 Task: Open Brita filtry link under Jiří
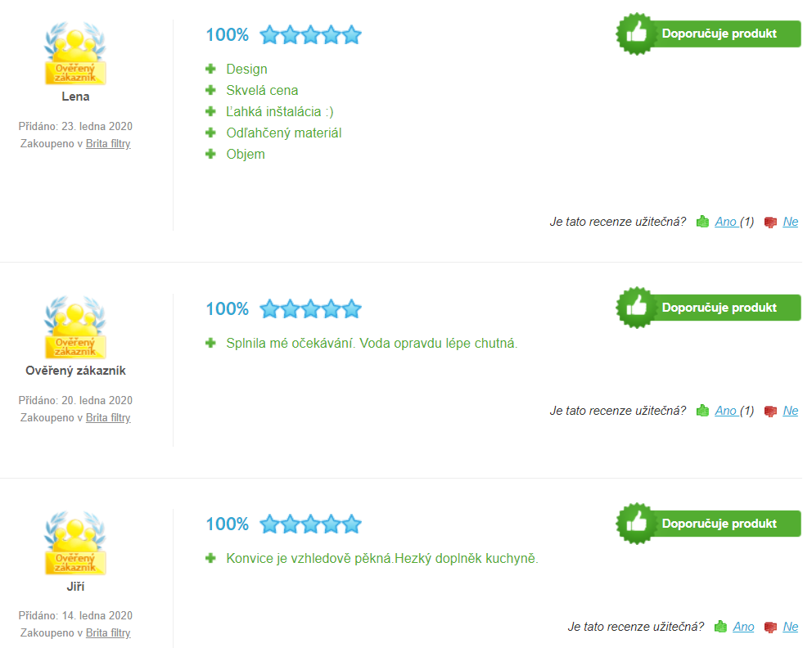click(108, 632)
